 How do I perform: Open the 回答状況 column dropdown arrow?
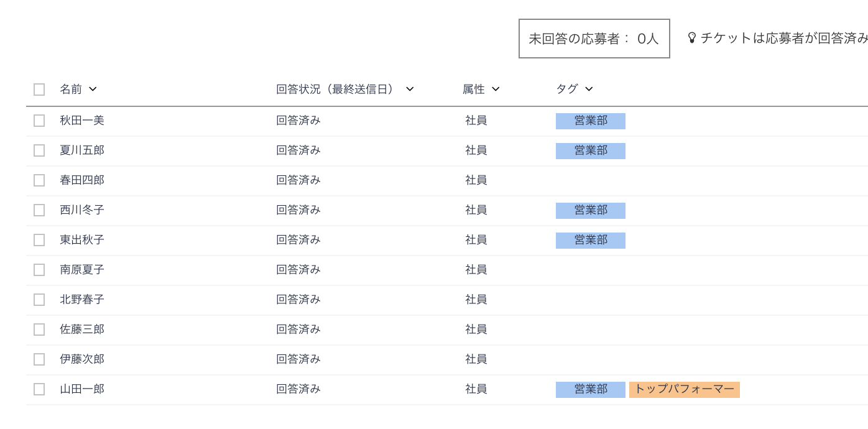tap(410, 89)
